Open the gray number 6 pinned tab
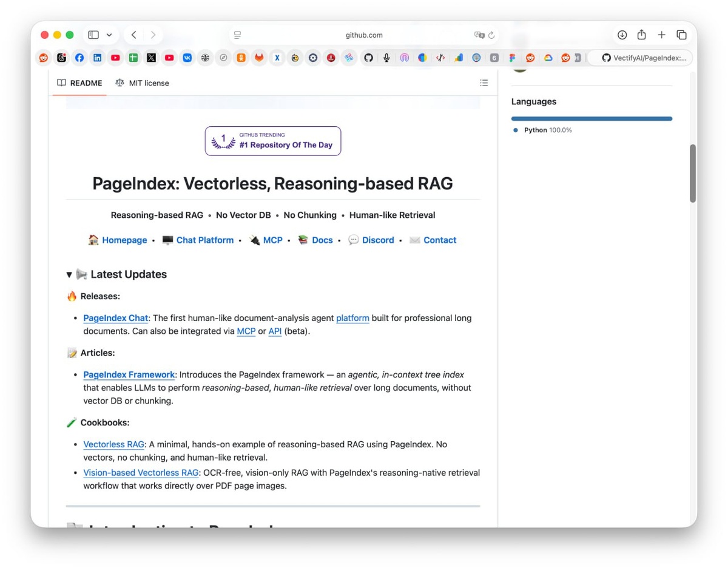The height and width of the screenshot is (568, 728). coord(494,58)
